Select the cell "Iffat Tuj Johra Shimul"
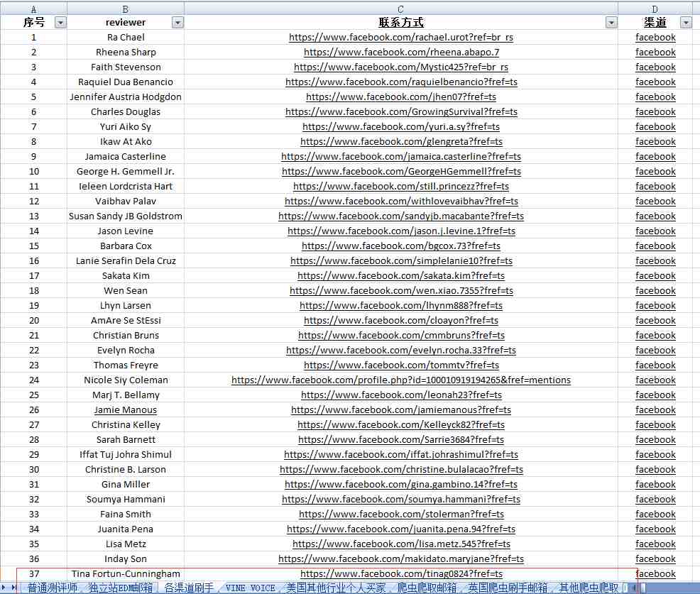700x594 pixels. pos(126,455)
